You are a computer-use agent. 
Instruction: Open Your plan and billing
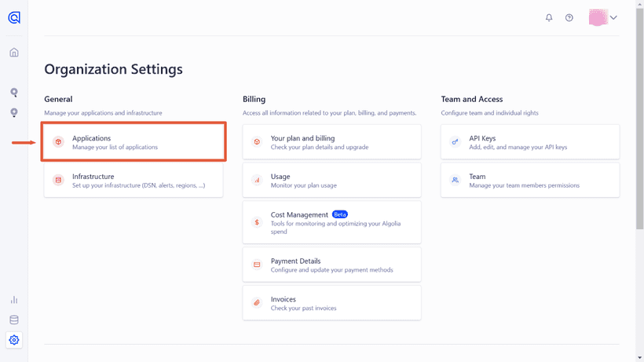click(x=332, y=141)
